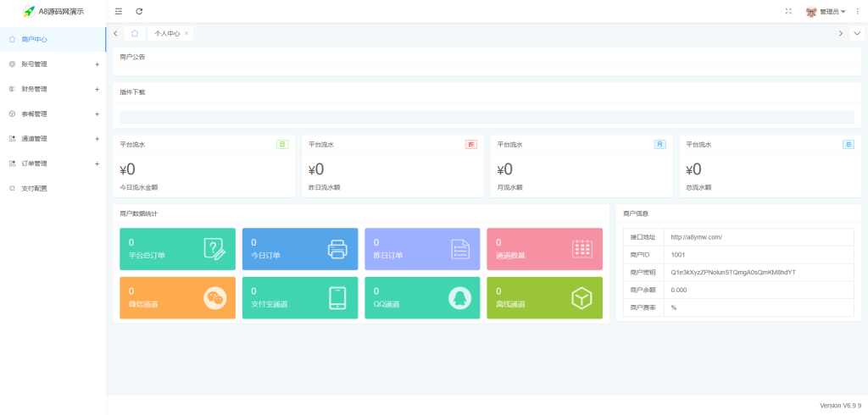Enter fullscreen using the expand icon
Image resolution: width=868 pixels, height=415 pixels.
pos(788,11)
